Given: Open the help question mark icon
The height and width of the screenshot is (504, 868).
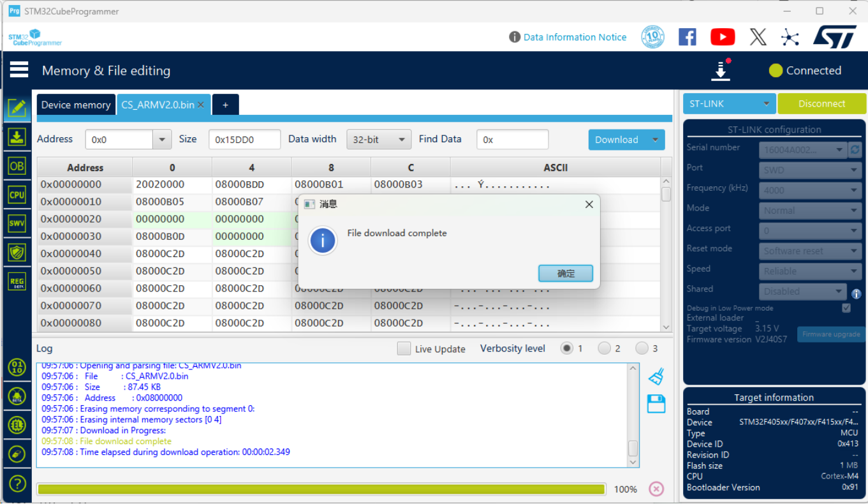Looking at the screenshot, I should click(17, 483).
